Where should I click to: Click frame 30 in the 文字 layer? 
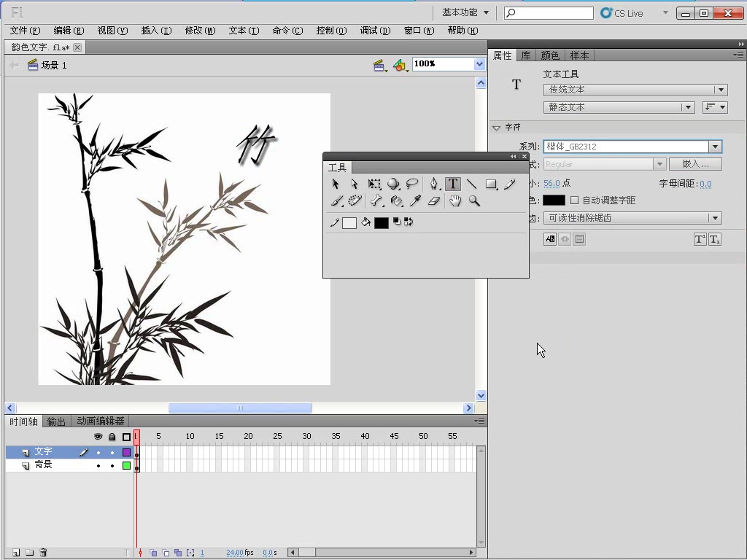point(306,451)
